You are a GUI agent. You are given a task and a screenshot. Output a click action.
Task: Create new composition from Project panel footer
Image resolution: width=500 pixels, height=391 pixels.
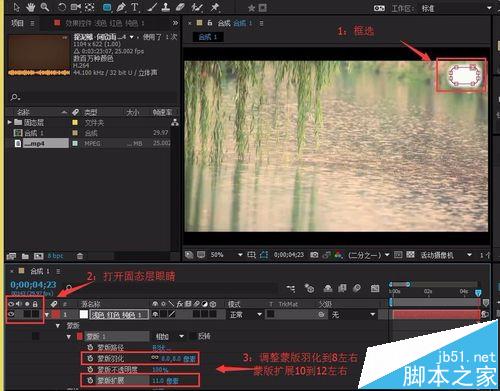click(x=39, y=256)
